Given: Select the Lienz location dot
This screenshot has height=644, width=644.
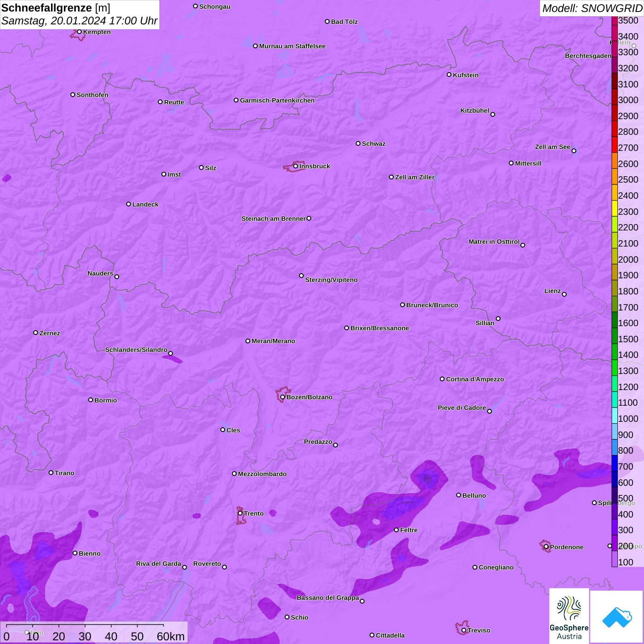Looking at the screenshot, I should click(564, 294).
